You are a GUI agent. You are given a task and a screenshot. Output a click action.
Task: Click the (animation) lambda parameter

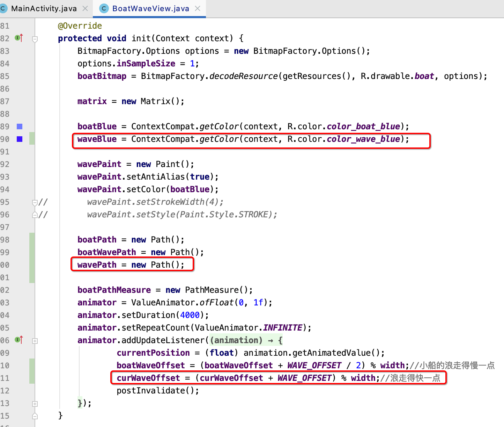(x=236, y=340)
